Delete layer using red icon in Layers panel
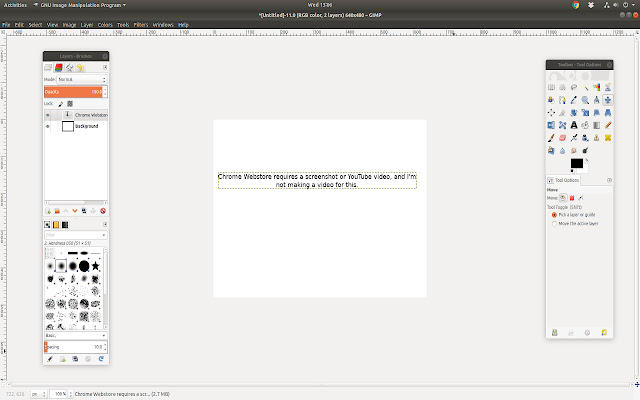Image resolution: width=640 pixels, height=400 pixels. pyautogui.click(x=103, y=211)
